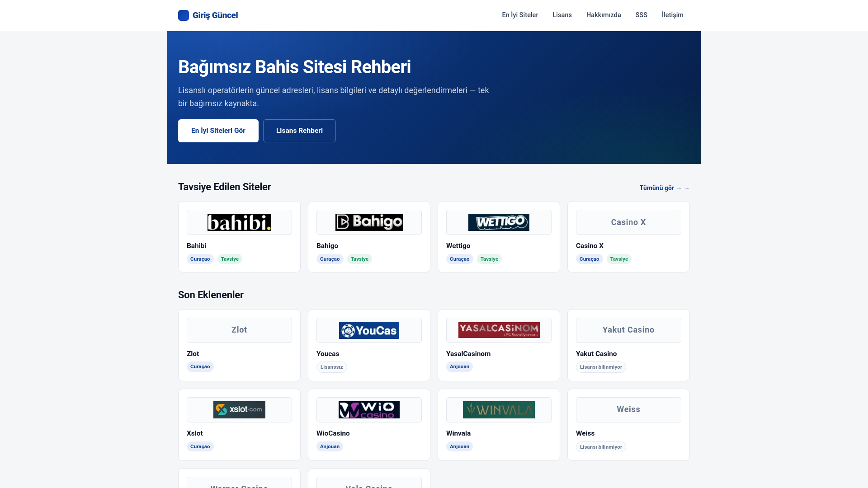The width and height of the screenshot is (868, 488).
Task: Open the Weiss site name link
Action: click(x=585, y=433)
